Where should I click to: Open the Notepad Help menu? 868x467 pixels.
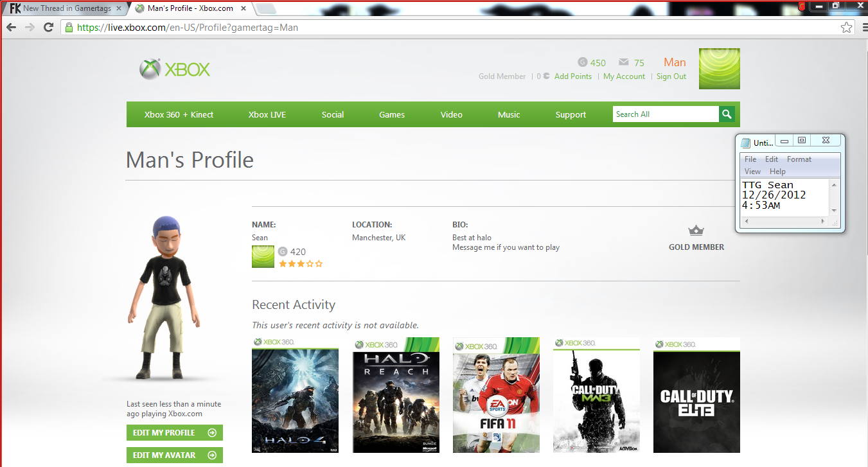tap(777, 172)
